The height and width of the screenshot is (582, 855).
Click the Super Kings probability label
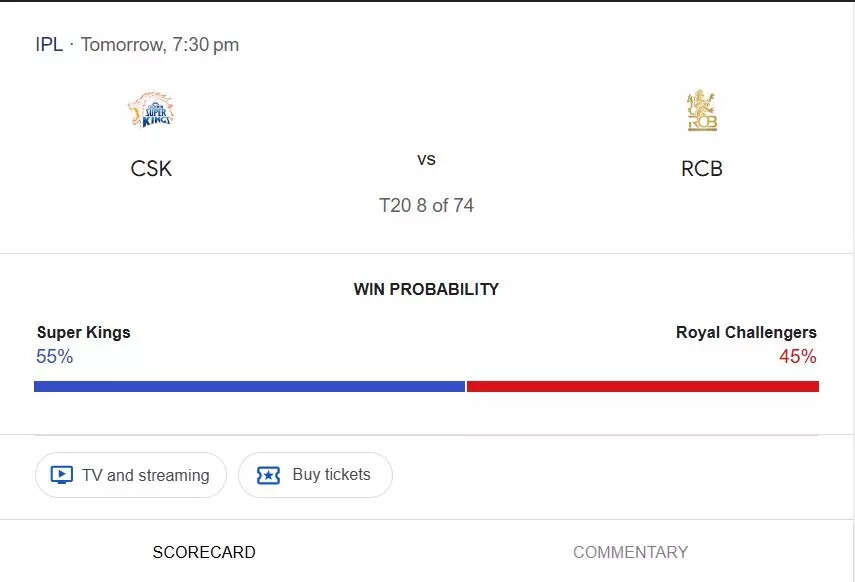click(84, 332)
